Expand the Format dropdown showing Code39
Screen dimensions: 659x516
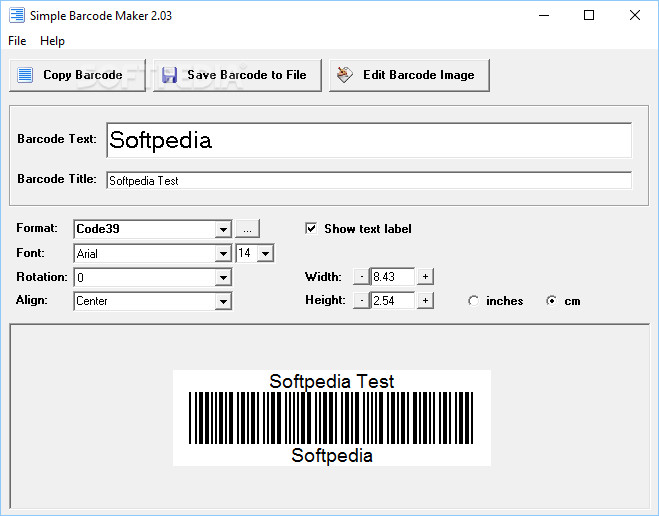coord(224,229)
